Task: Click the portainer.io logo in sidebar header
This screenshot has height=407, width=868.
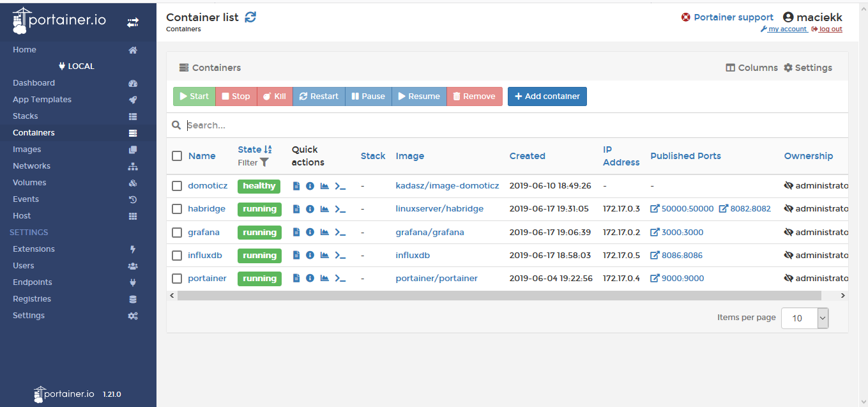Action: click(x=59, y=20)
